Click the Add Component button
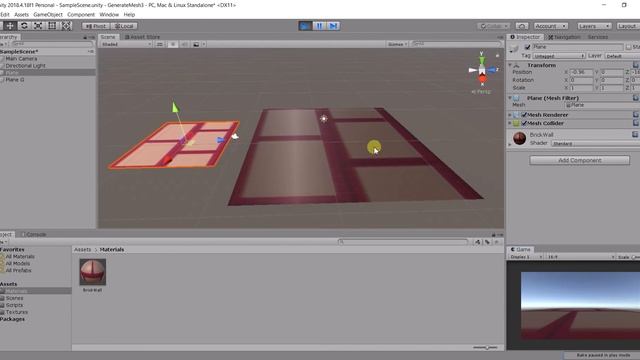The image size is (640, 360). tap(580, 160)
